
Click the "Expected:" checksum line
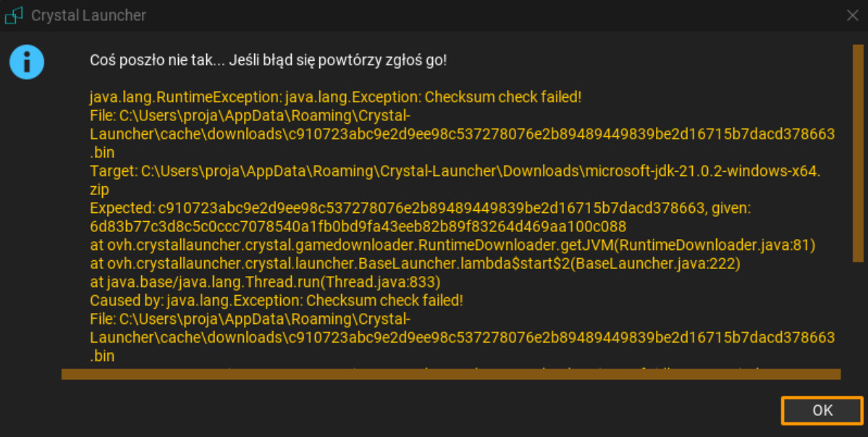(420, 209)
